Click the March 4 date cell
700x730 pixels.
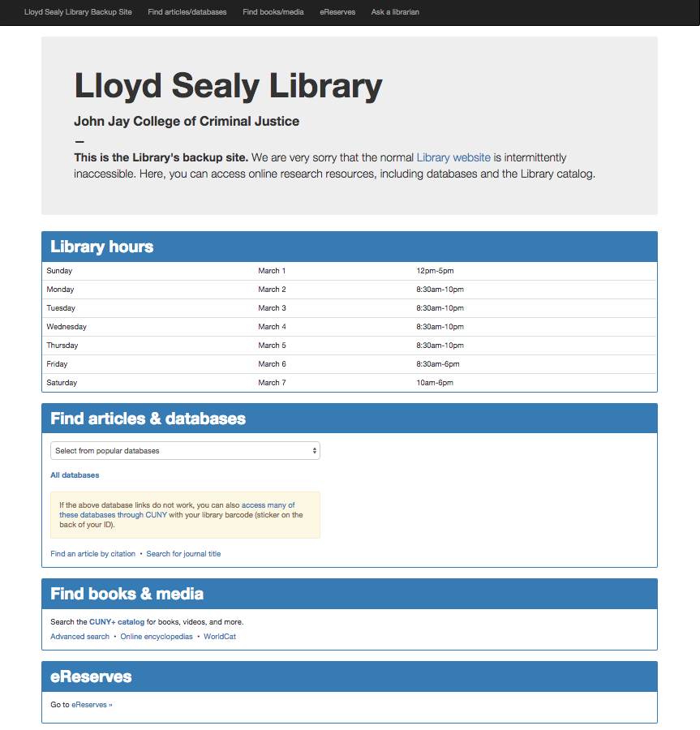coord(272,327)
